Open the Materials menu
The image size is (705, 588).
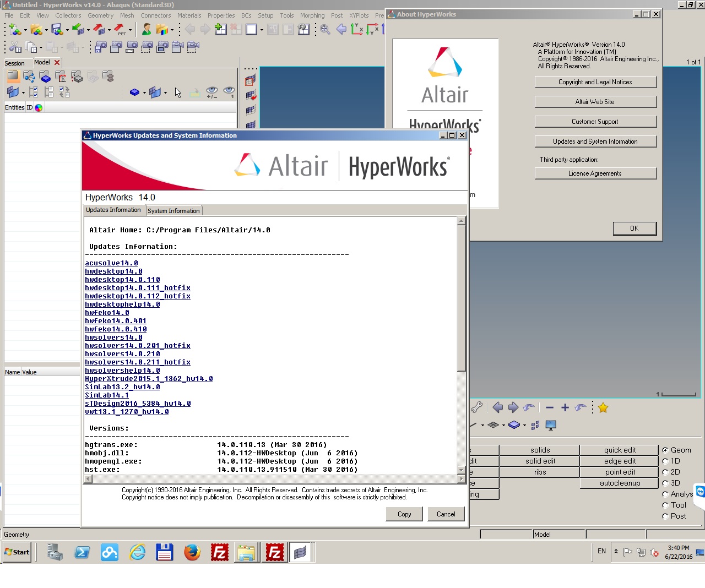(x=189, y=15)
